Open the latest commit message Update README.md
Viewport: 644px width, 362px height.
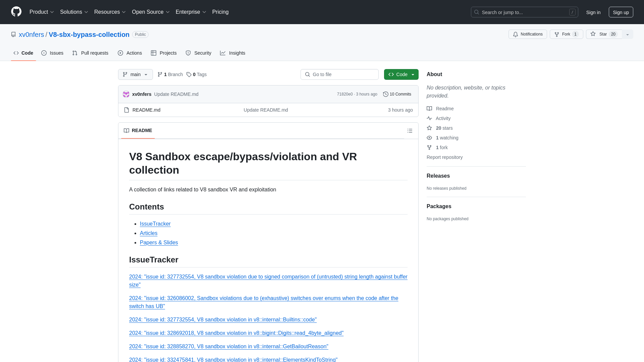pos(176,94)
